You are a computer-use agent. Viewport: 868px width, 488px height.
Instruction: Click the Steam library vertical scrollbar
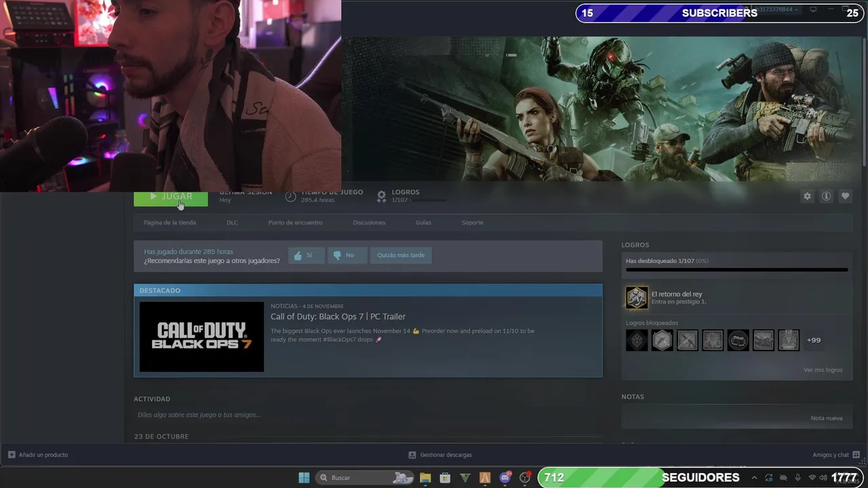click(864, 102)
